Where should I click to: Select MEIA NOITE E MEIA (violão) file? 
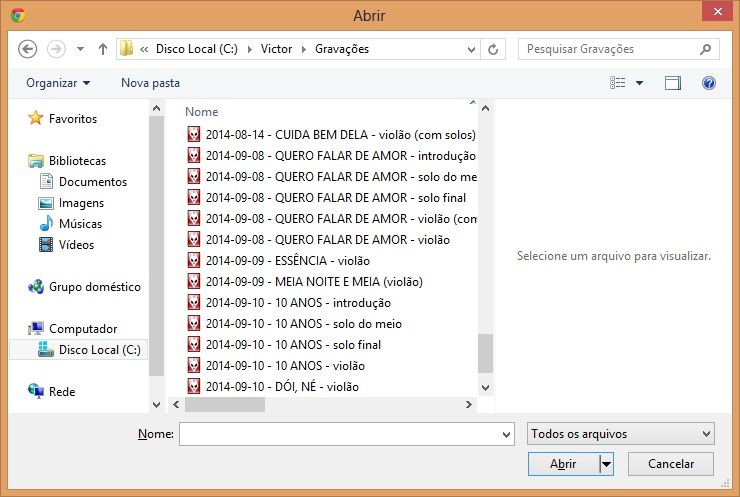click(x=305, y=282)
